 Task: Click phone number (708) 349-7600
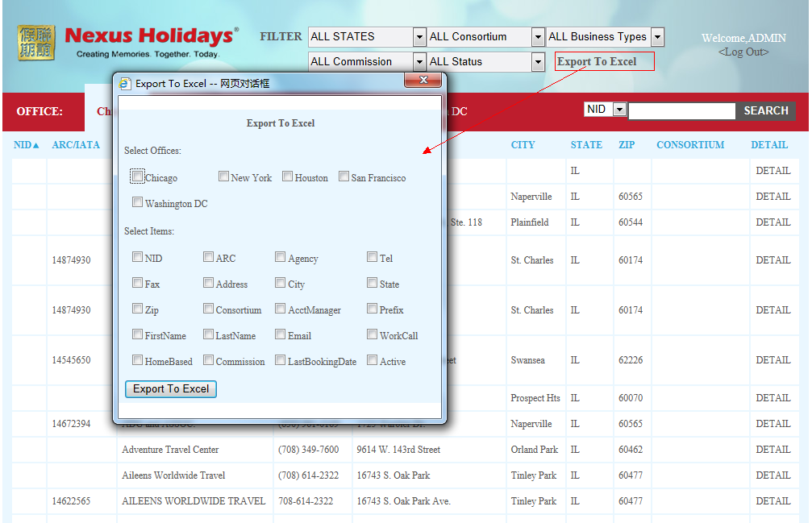coord(309,450)
